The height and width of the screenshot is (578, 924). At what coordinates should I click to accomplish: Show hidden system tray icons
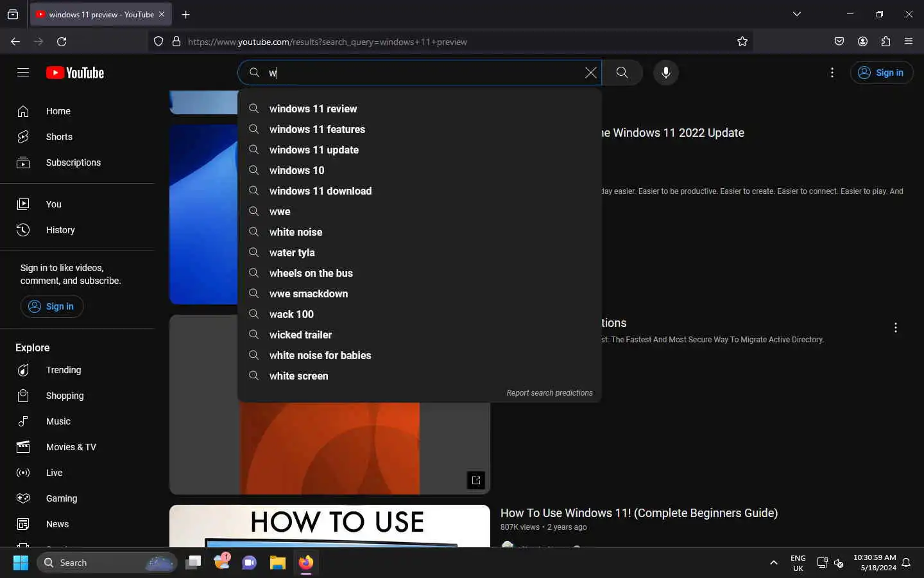click(774, 563)
